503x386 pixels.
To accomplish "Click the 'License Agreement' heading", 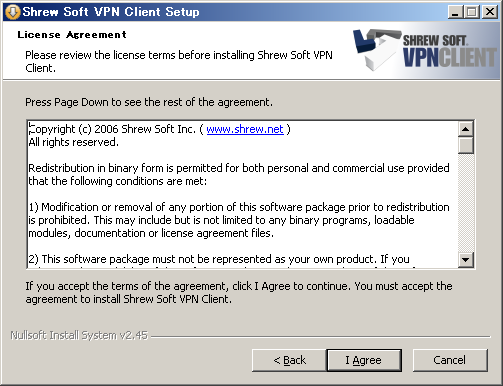I will click(72, 35).
